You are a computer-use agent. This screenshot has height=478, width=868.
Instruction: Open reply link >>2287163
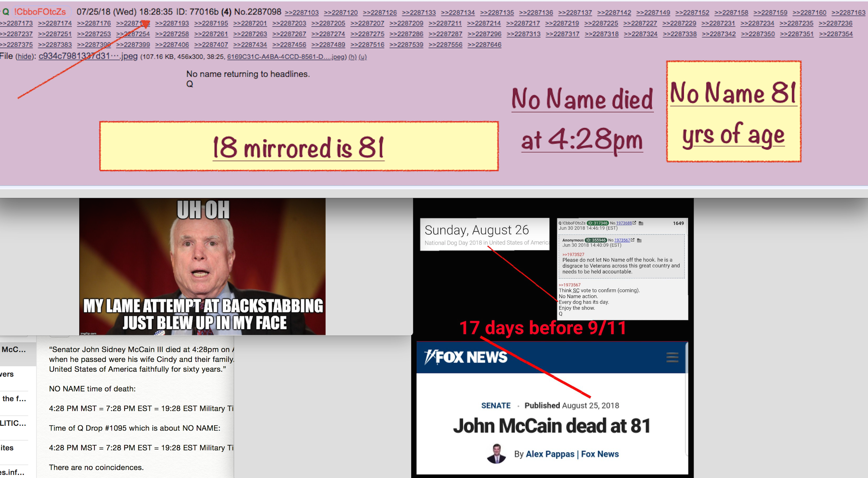(848, 13)
